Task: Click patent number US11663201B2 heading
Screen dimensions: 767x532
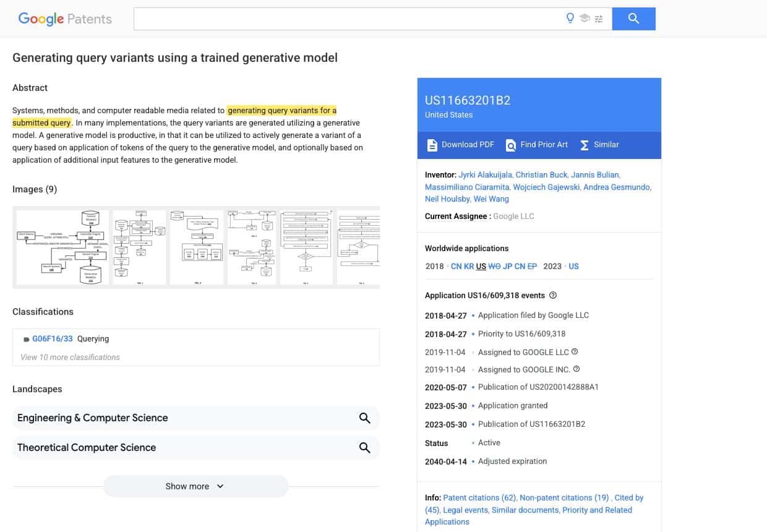Action: coord(468,100)
